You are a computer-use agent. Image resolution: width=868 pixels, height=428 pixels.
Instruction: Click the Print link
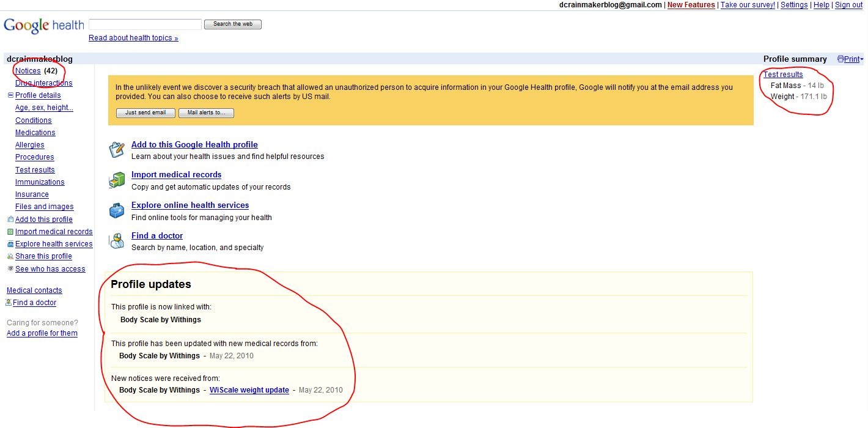click(x=851, y=59)
